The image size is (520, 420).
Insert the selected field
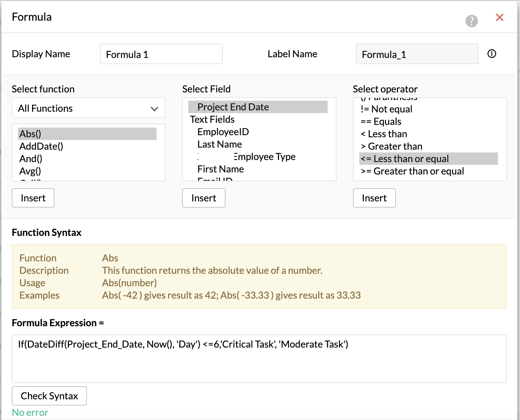click(x=204, y=198)
